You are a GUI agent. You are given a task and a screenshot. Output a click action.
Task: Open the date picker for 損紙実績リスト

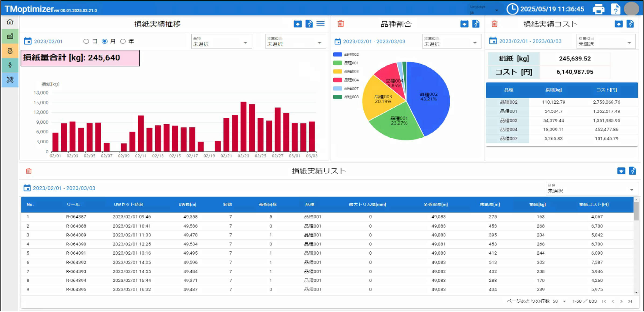click(x=27, y=188)
